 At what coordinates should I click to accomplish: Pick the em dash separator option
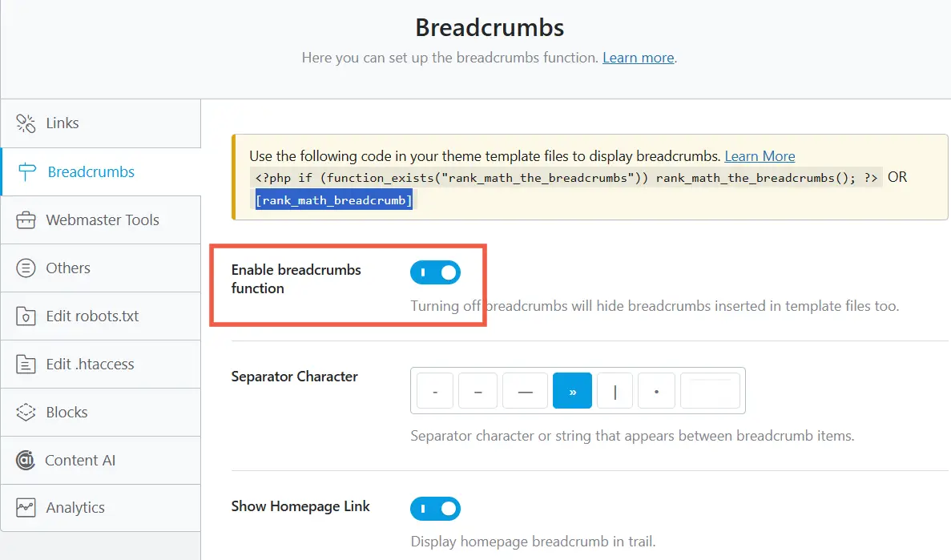[526, 392]
